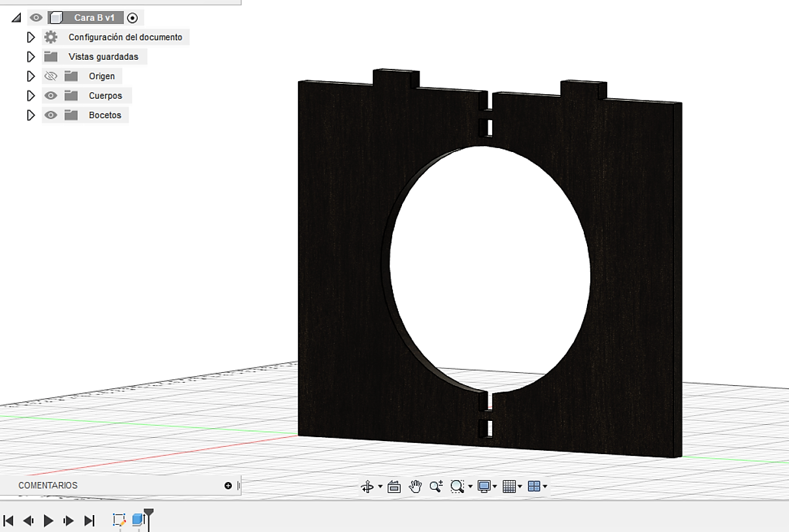Toggle visibility of Cara B v1 component
Image resolution: width=789 pixels, height=532 pixels.
[36, 18]
